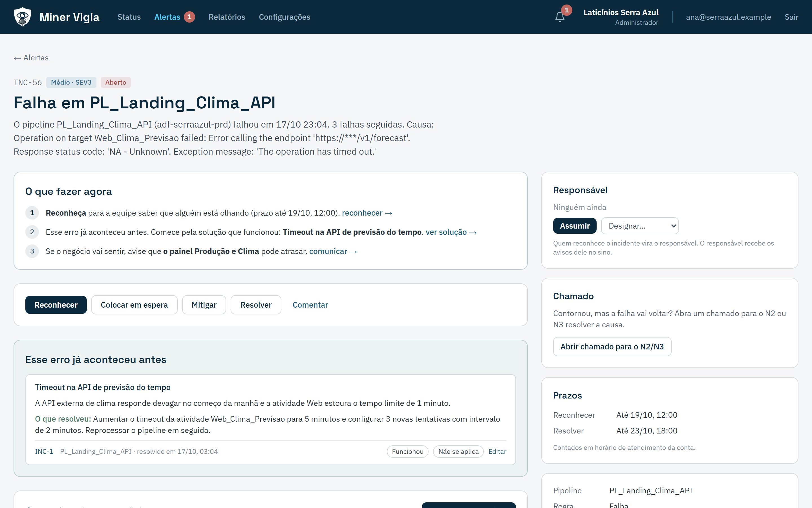Open the Status menu item

tap(129, 17)
